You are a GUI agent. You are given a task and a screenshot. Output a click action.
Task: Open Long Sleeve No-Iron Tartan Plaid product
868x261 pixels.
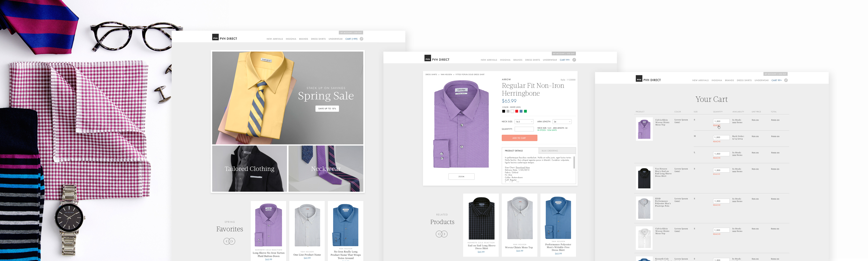[268, 231]
